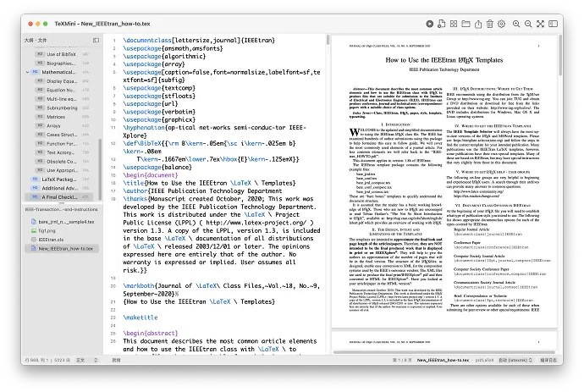Open settings with the gear icon

[502, 24]
